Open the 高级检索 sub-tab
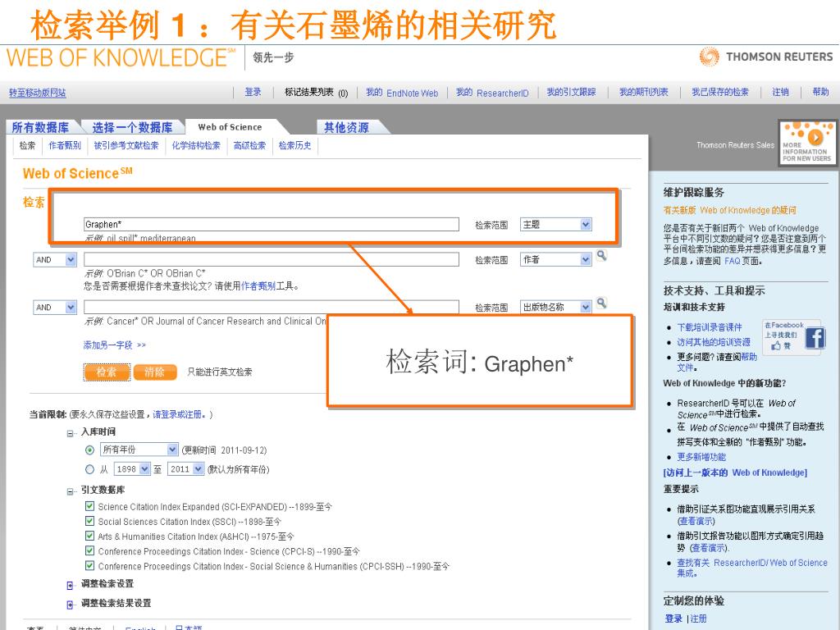This screenshot has height=630, width=840. tap(249, 145)
